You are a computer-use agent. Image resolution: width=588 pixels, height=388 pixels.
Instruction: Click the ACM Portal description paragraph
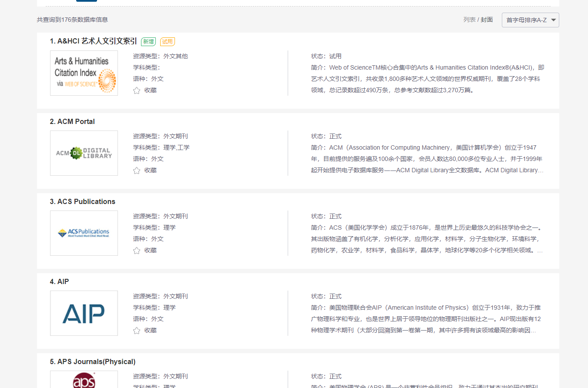point(428,159)
